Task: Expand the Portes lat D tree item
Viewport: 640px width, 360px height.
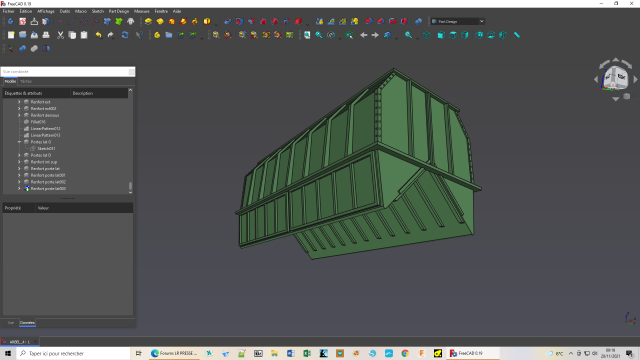Action: pos(19,156)
